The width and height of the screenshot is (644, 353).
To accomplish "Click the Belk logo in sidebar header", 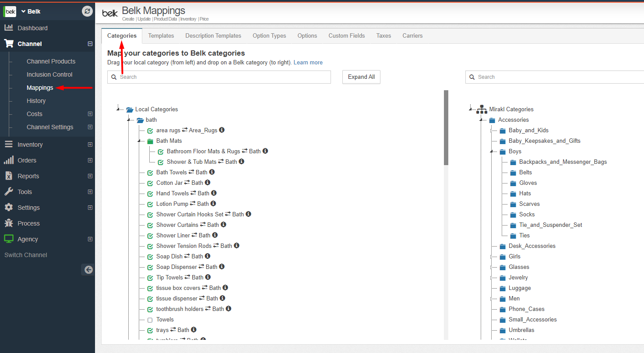I will (x=11, y=11).
